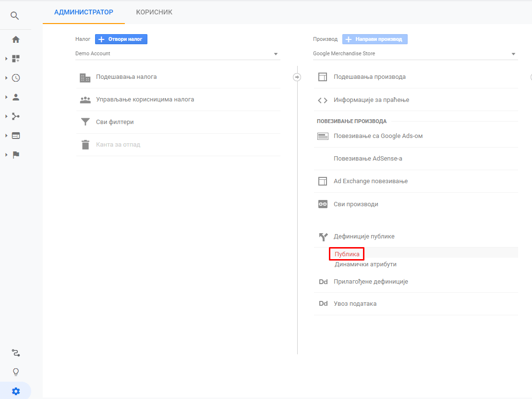532x399 pixels.
Task: Open the Acquisition branching arrows icon
Action: (x=16, y=116)
